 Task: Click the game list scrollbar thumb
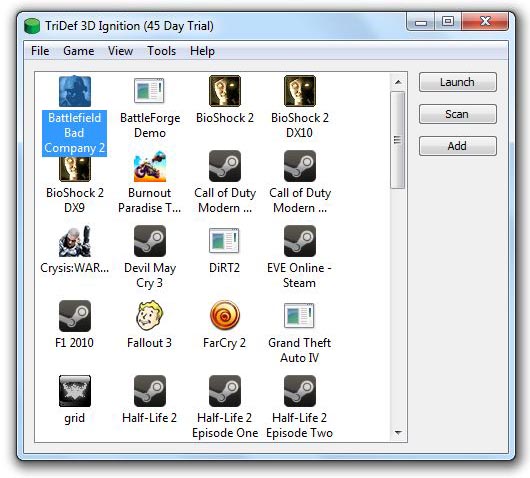(x=398, y=140)
